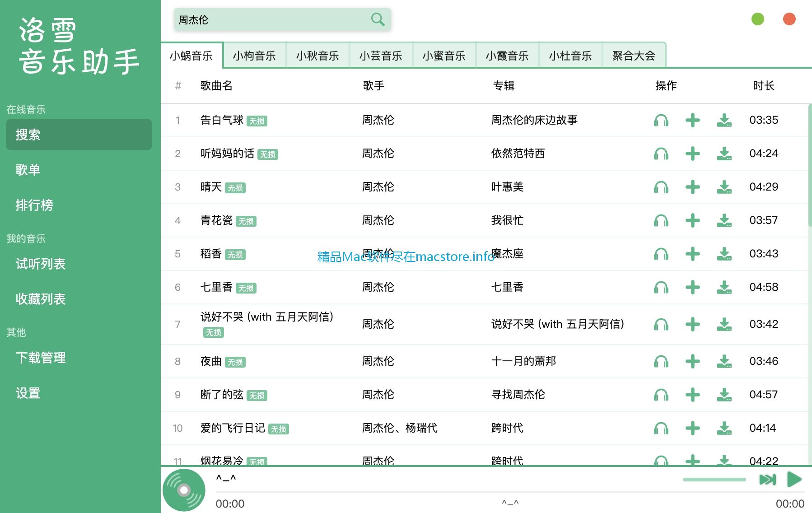This screenshot has width=812, height=513.
Task: Download the song 断了的弦
Action: [724, 395]
